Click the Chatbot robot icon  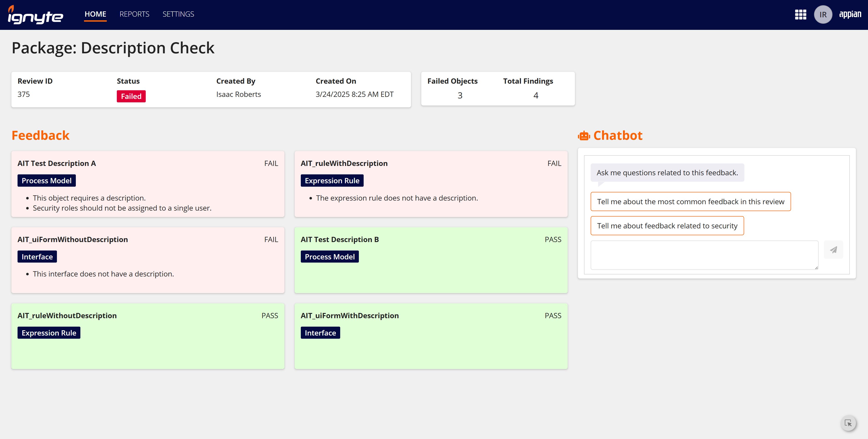(x=584, y=136)
